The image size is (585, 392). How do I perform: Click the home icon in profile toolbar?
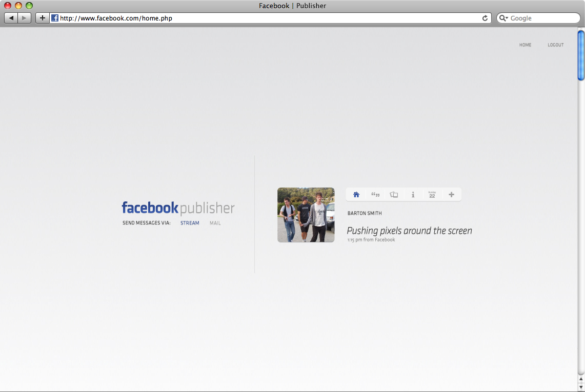pyautogui.click(x=356, y=195)
